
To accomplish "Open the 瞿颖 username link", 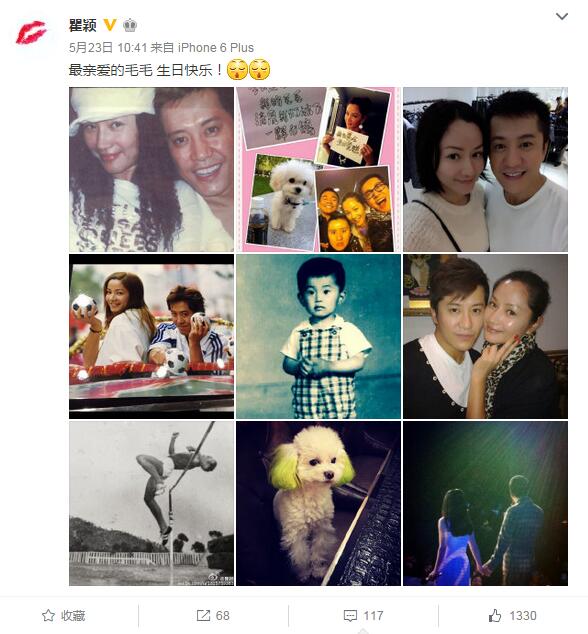I will point(82,25).
